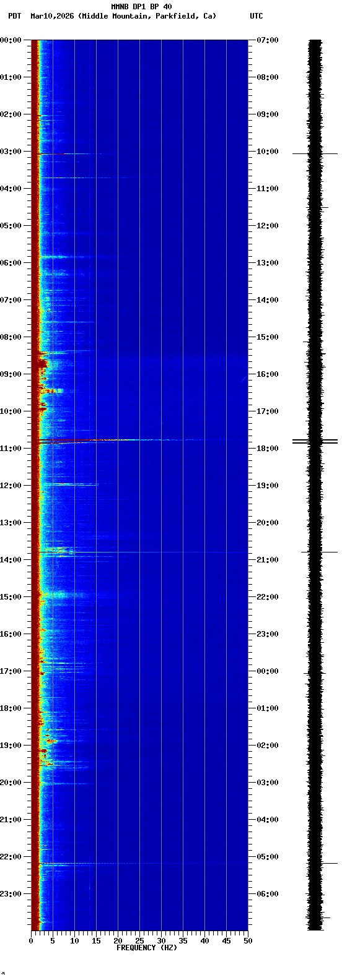
Task: Click the title text "MMNB DP1 BP 40"
Action: pyautogui.click(x=141, y=7)
